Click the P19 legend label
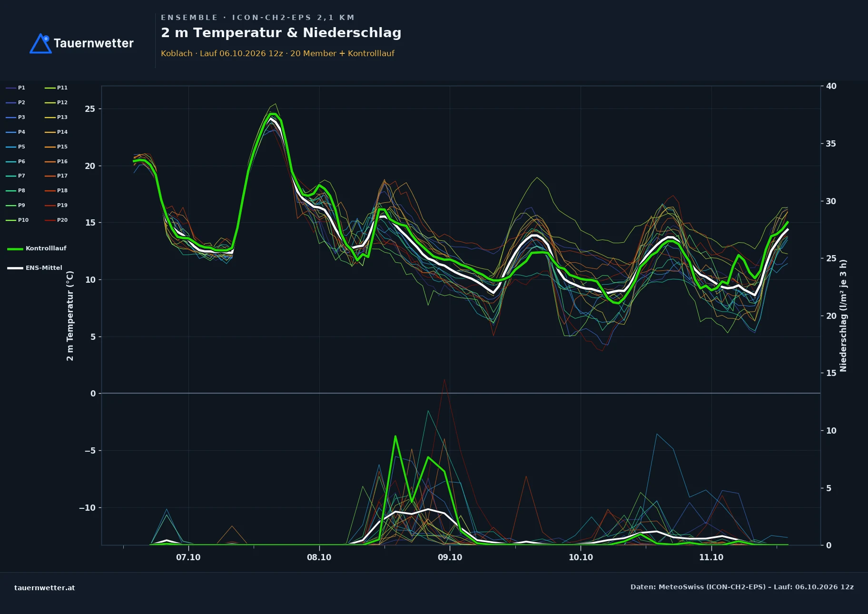The width and height of the screenshot is (868, 614). (x=62, y=206)
